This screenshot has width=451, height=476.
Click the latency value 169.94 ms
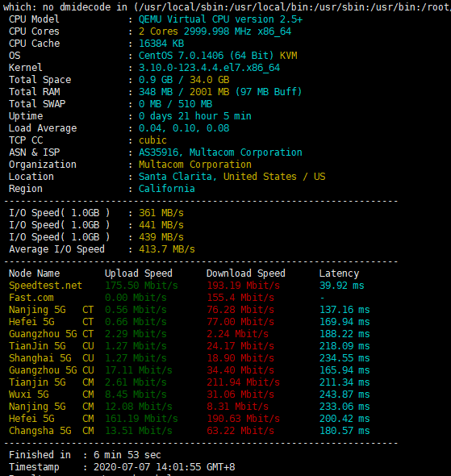[x=345, y=322]
